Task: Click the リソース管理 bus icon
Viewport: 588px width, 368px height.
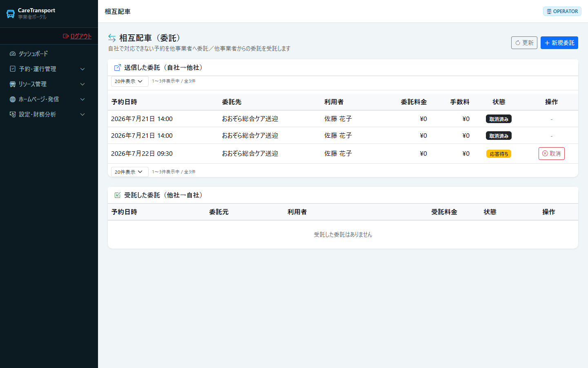Action: pyautogui.click(x=13, y=84)
